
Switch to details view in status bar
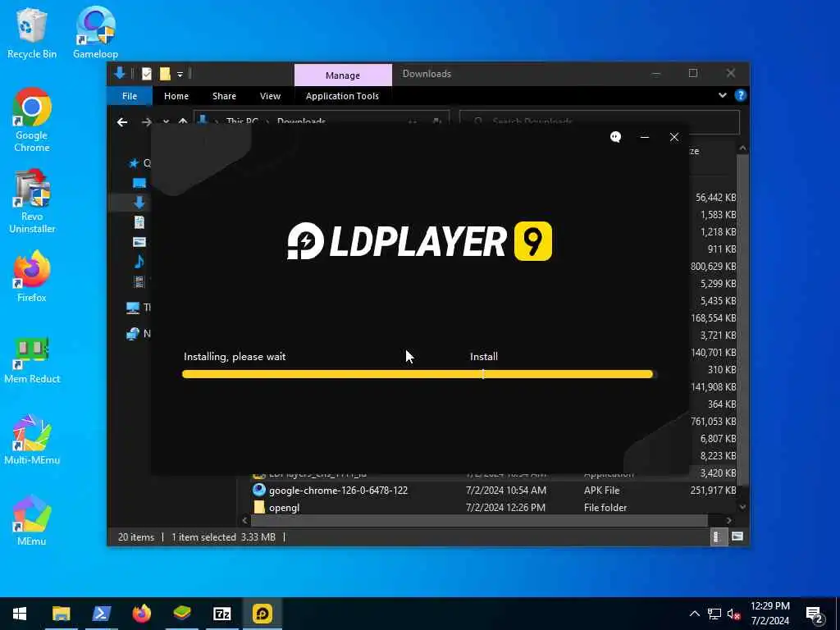718,536
